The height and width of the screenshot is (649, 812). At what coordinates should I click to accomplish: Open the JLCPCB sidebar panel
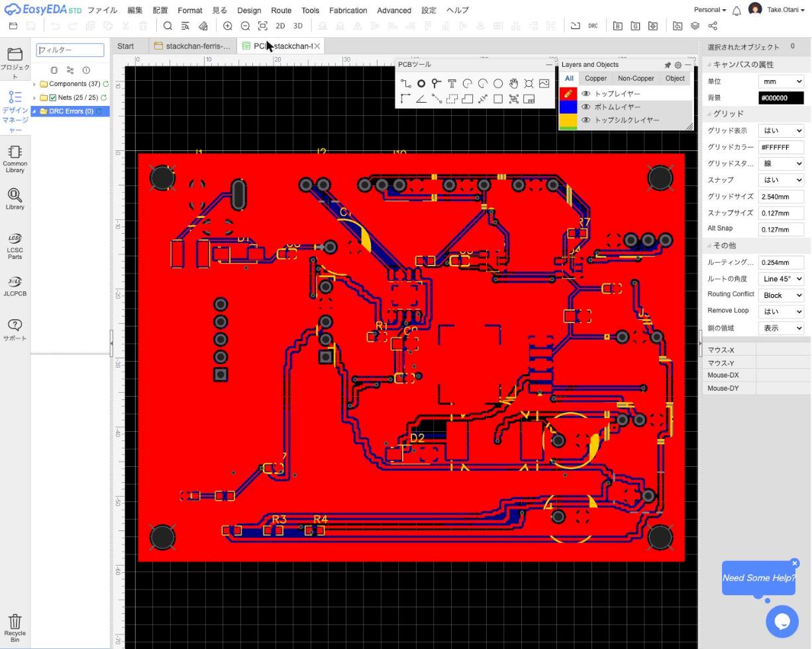[15, 286]
